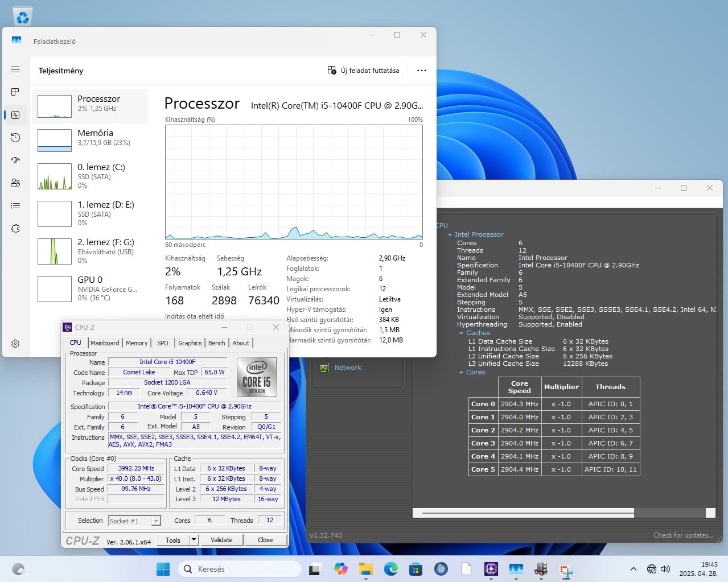Viewport: 728px width, 582px height.
Task: Click Új feladat futtatása button
Action: point(363,71)
